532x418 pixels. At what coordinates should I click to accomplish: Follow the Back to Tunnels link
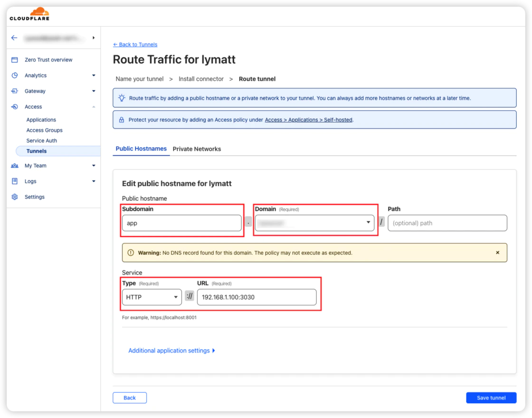click(135, 45)
